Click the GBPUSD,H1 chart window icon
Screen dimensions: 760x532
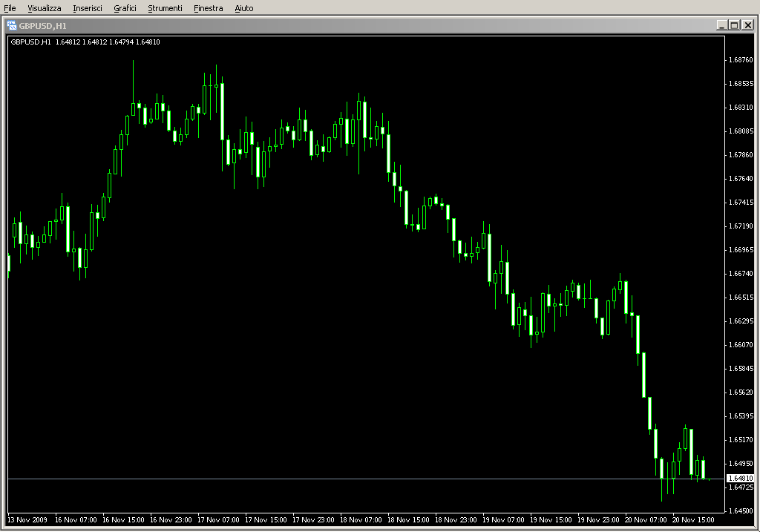[12, 26]
